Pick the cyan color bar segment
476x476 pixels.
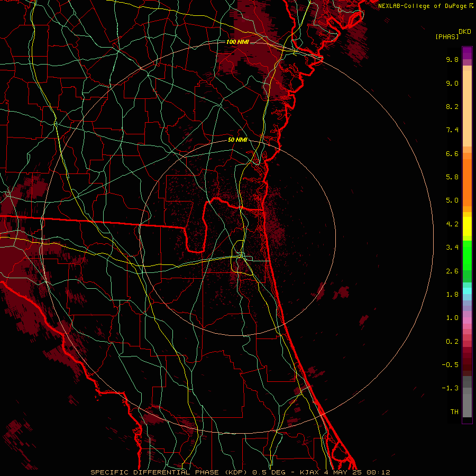467,291
